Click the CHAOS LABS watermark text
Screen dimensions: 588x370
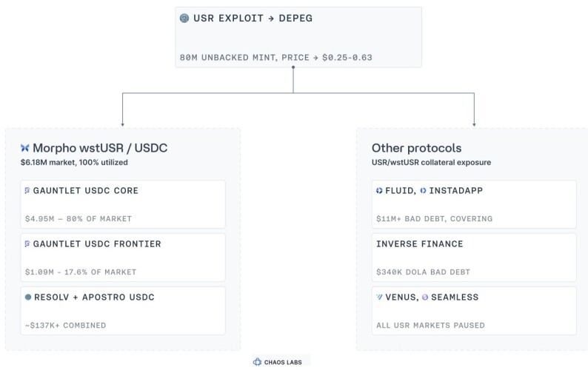coord(283,363)
